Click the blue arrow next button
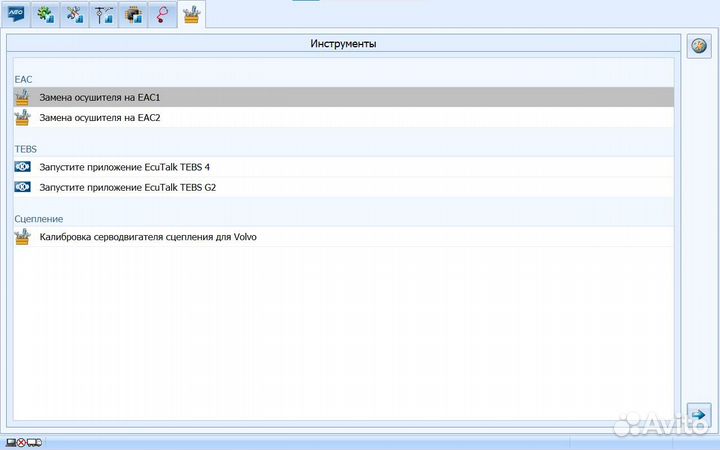Image resolution: width=720 pixels, height=450 pixels. click(x=699, y=414)
